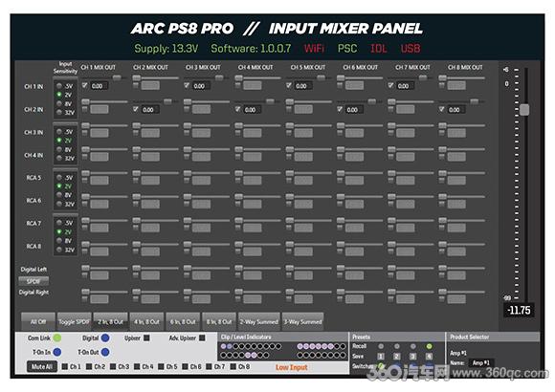Click the master volume slider handle

pyautogui.click(x=524, y=110)
